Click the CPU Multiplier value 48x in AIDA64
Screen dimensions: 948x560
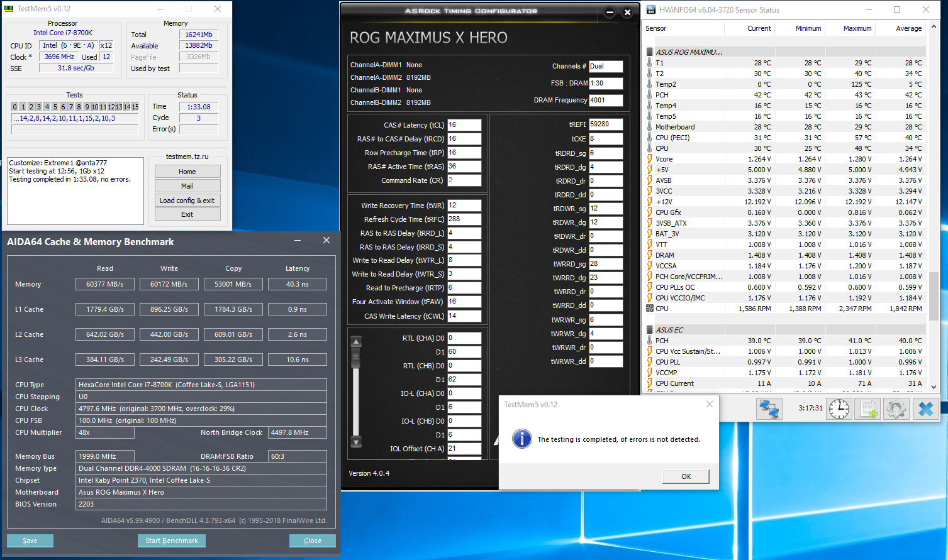pos(105,432)
